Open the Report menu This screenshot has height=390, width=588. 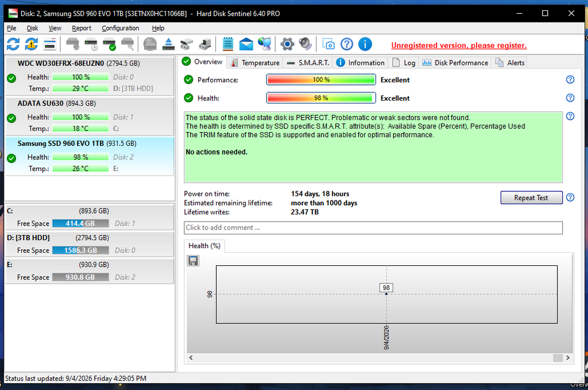(82, 28)
